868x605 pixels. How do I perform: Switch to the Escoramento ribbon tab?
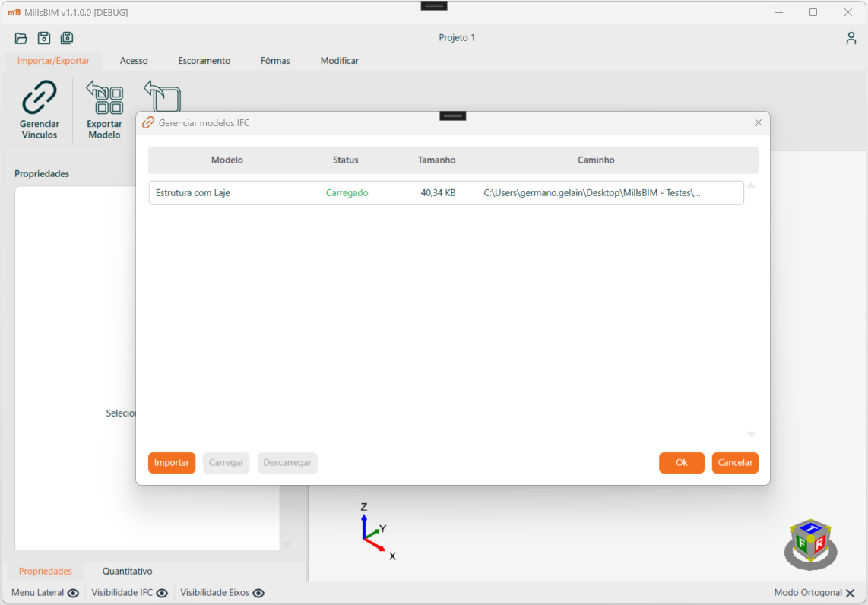pos(204,61)
